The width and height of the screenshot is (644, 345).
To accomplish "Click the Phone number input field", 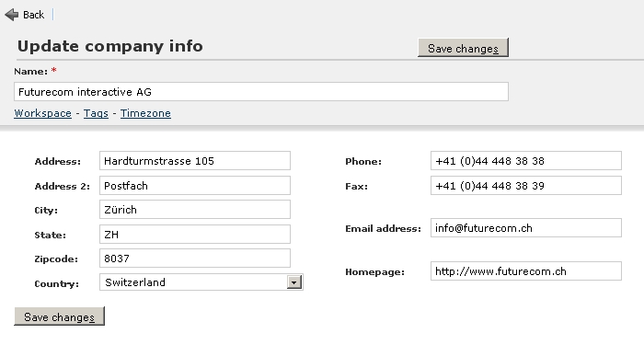I will tap(525, 161).
